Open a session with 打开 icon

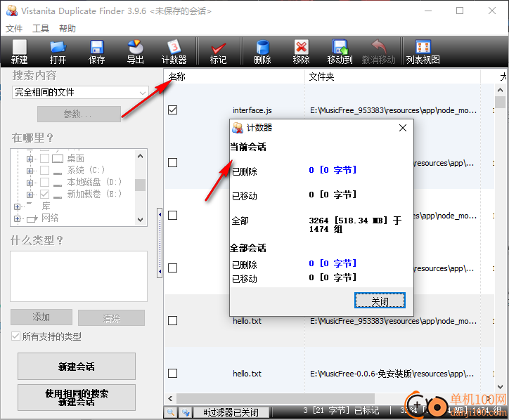point(58,51)
